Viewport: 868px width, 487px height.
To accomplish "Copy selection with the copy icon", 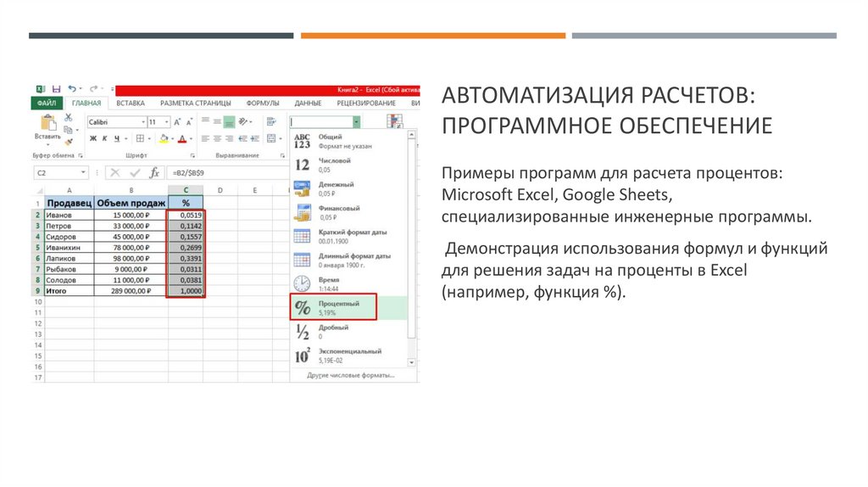I will (x=68, y=130).
